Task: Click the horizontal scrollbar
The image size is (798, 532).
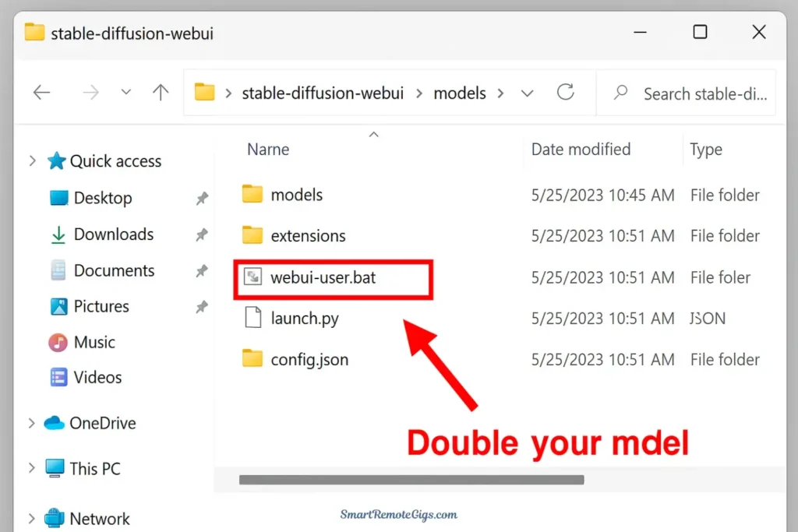Action: click(411, 480)
